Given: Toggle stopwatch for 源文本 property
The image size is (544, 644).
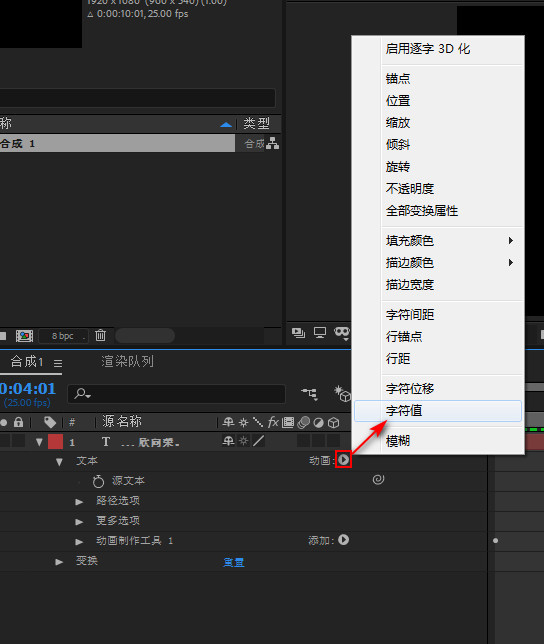Looking at the screenshot, I should point(98,481).
